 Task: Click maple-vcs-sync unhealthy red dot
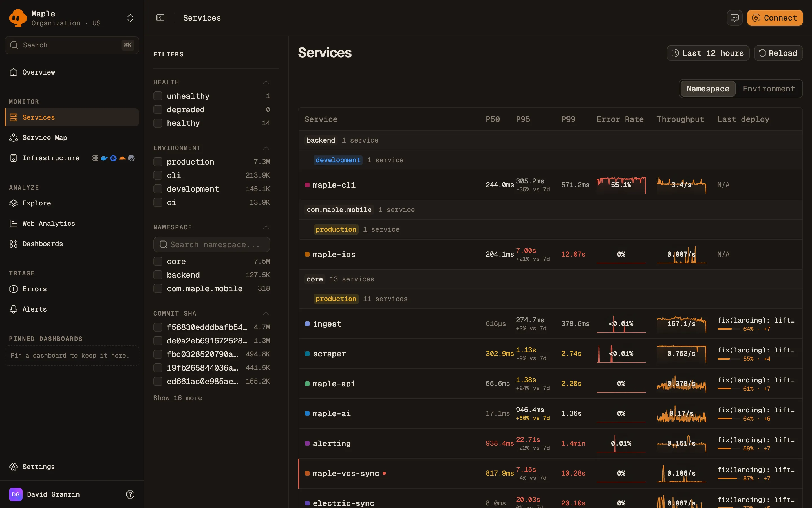[x=384, y=473]
